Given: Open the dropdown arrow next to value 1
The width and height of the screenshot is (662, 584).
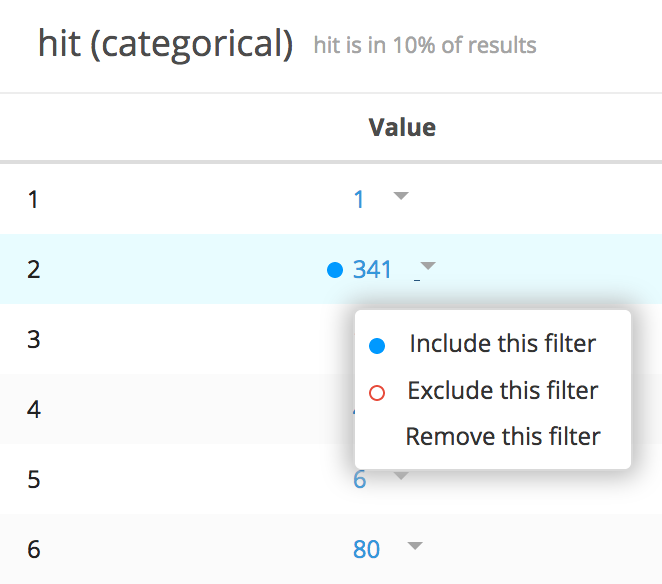Looking at the screenshot, I should [x=401, y=197].
